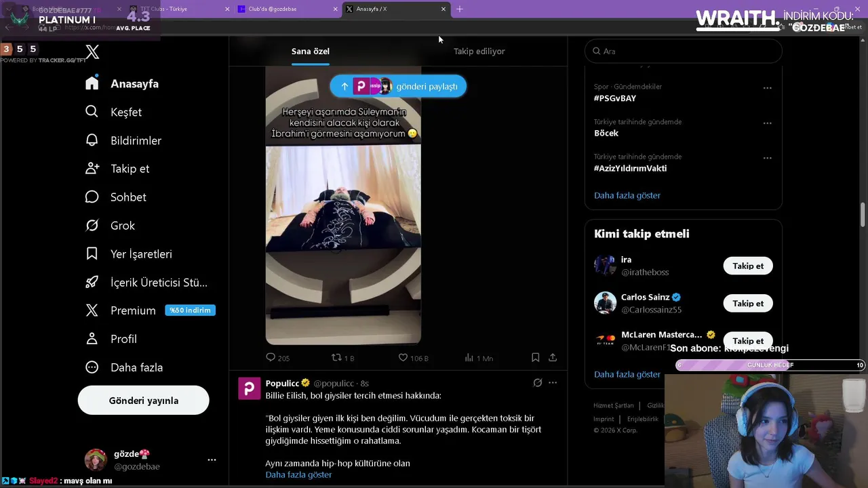Click in the Ara search field
The height and width of the screenshot is (488, 868).
[684, 52]
